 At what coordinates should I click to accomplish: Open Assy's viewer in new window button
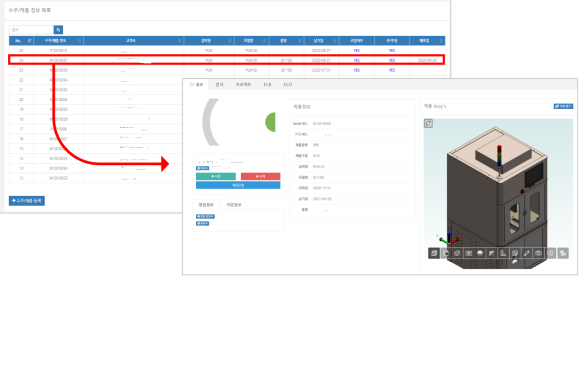(x=563, y=106)
